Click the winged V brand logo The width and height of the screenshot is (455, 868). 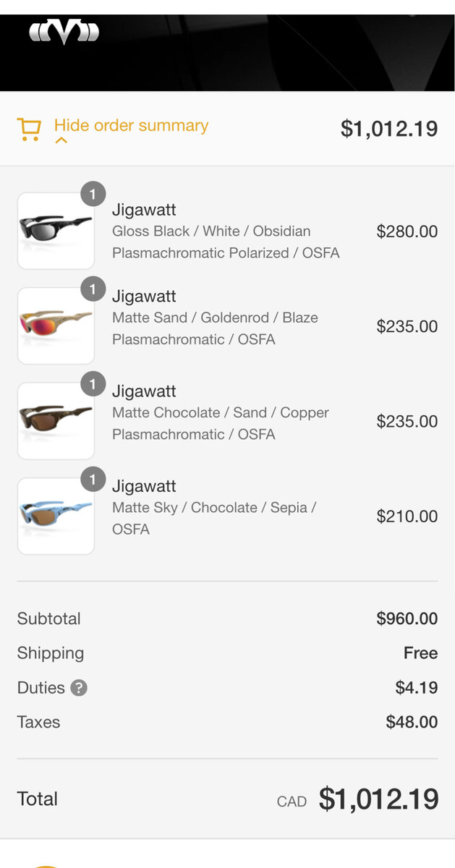click(x=64, y=32)
